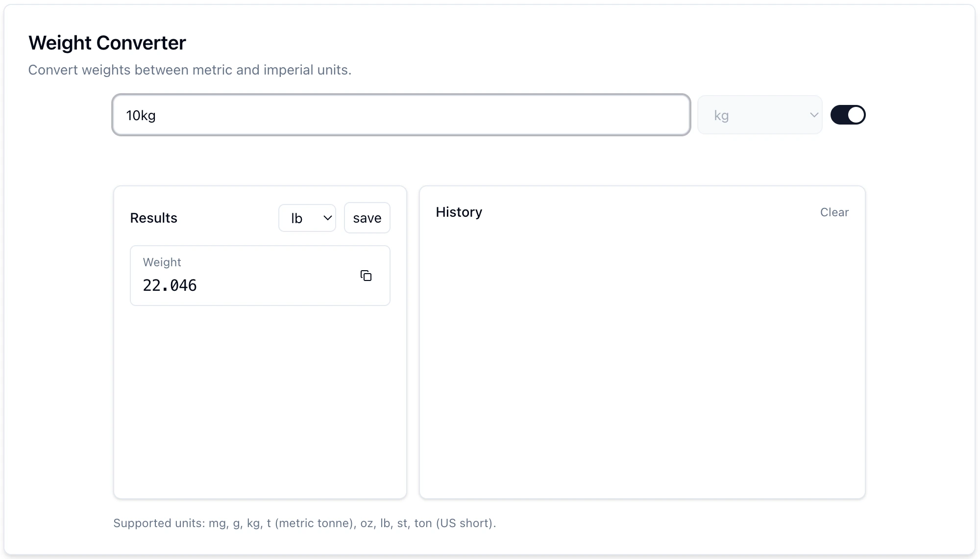This screenshot has width=980, height=559.
Task: Click the Results panel heading
Action: 153,218
